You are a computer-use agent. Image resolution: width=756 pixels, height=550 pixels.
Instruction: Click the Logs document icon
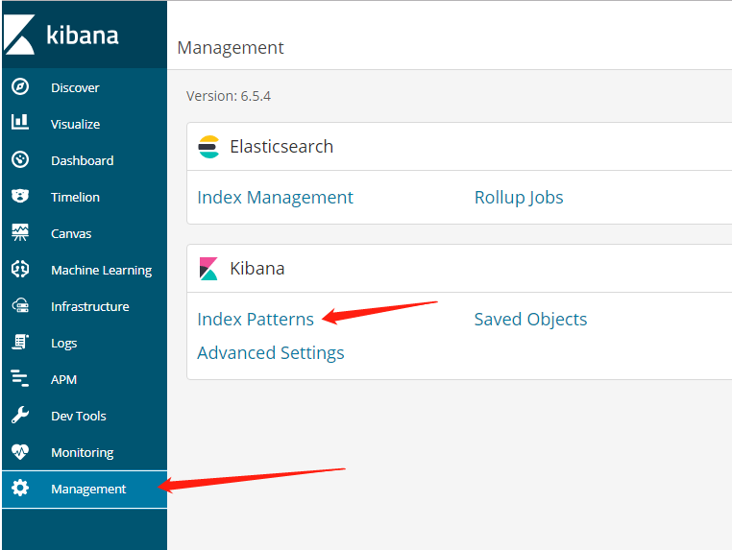(x=20, y=342)
